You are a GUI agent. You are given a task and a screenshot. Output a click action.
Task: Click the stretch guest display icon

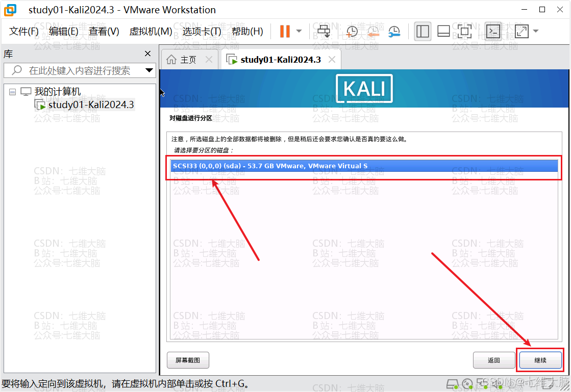pyautogui.click(x=522, y=31)
